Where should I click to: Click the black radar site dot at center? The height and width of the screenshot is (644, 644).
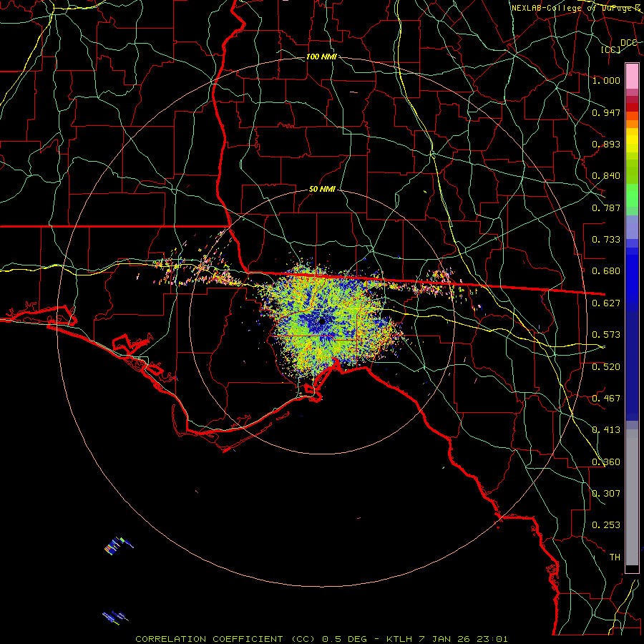(322, 321)
